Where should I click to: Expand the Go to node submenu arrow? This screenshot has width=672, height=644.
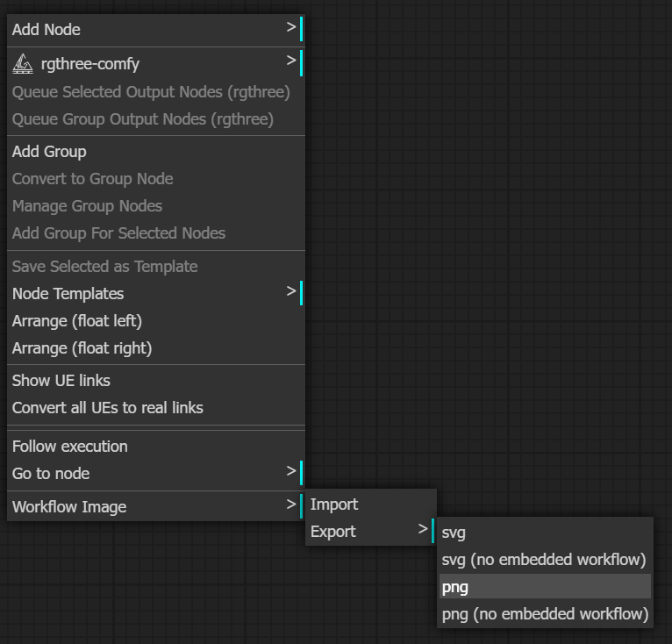pyautogui.click(x=291, y=471)
